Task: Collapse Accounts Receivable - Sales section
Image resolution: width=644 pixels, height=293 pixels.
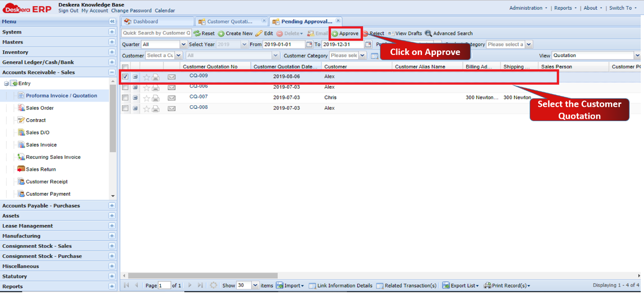Action: pos(112,72)
